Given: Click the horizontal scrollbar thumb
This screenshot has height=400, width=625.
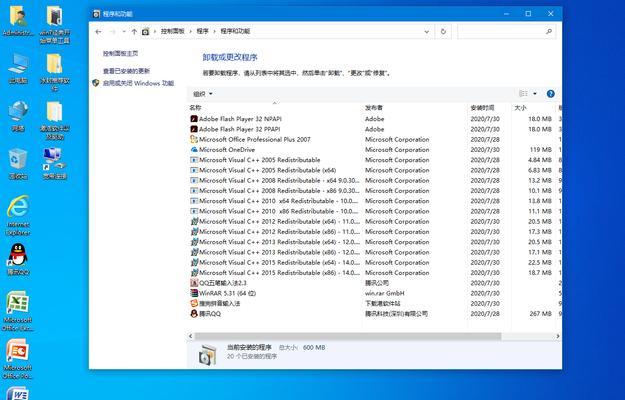Looking at the screenshot, I should [x=348, y=336].
